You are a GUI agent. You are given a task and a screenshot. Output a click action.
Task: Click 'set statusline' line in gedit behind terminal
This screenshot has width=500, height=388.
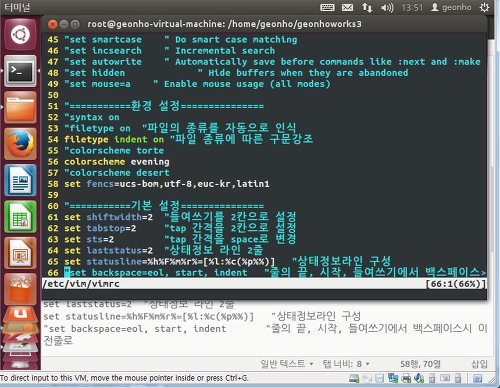click(202, 316)
